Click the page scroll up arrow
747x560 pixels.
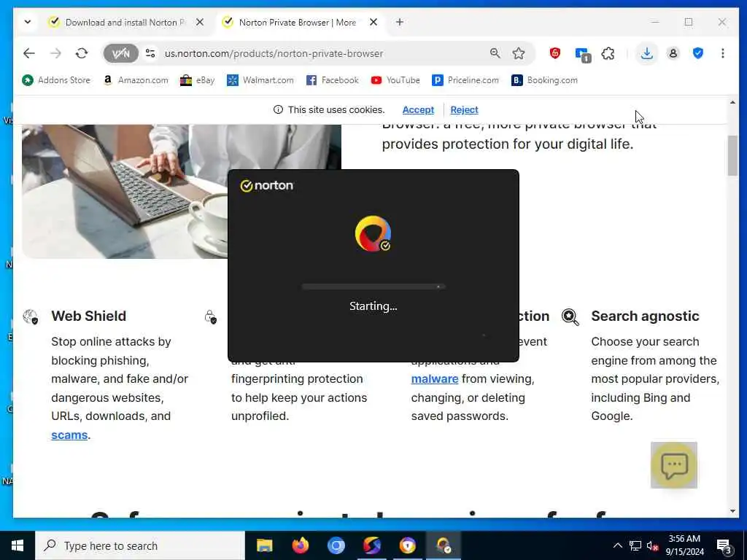(732, 102)
